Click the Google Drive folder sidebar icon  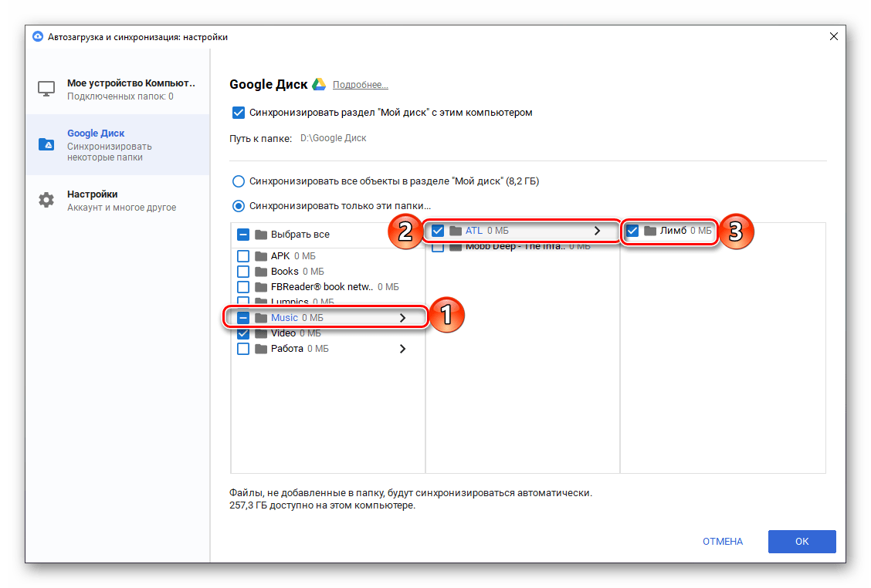[x=46, y=145]
